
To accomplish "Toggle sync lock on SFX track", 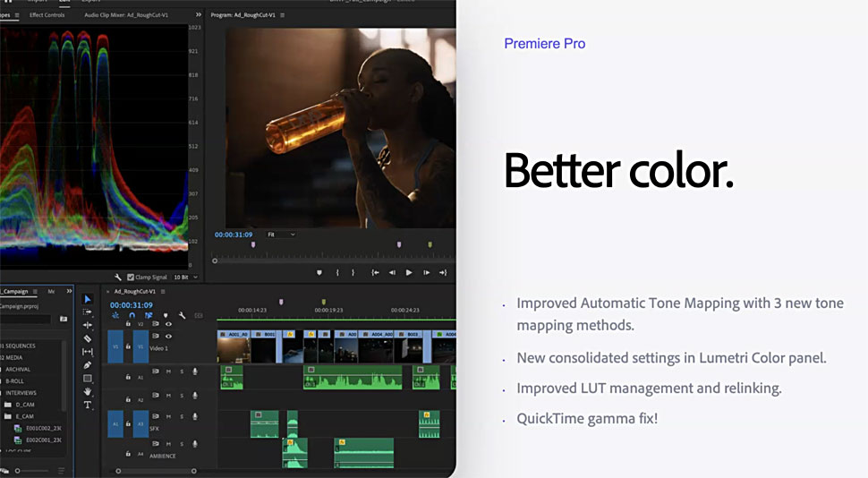I will 156,416.
